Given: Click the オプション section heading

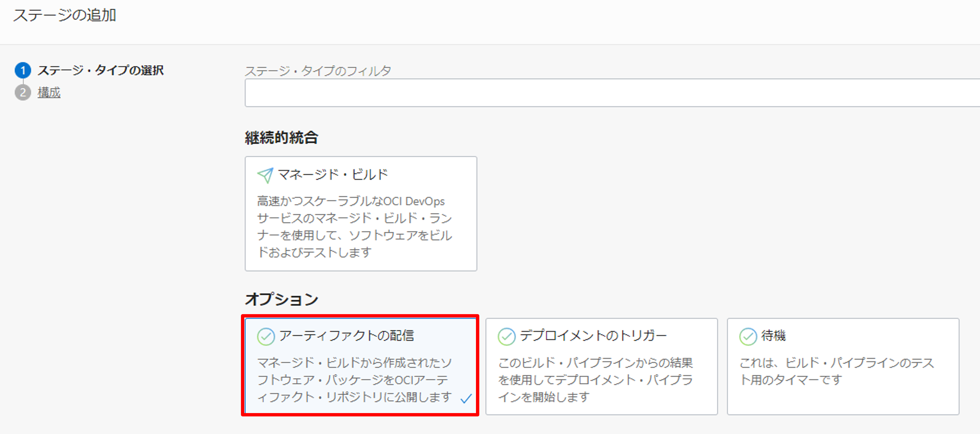Looking at the screenshot, I should [x=281, y=299].
